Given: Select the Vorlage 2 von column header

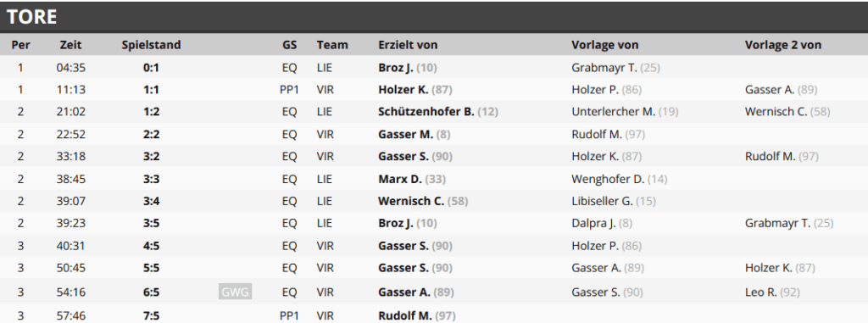Looking at the screenshot, I should 782,45.
